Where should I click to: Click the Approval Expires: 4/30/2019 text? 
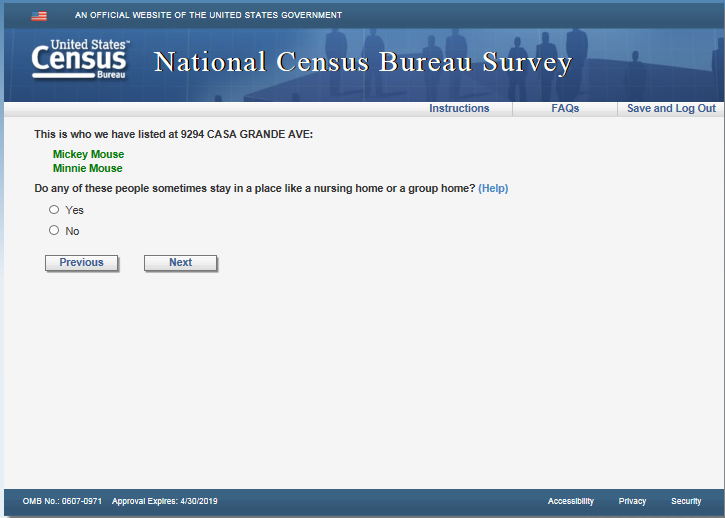coord(165,501)
